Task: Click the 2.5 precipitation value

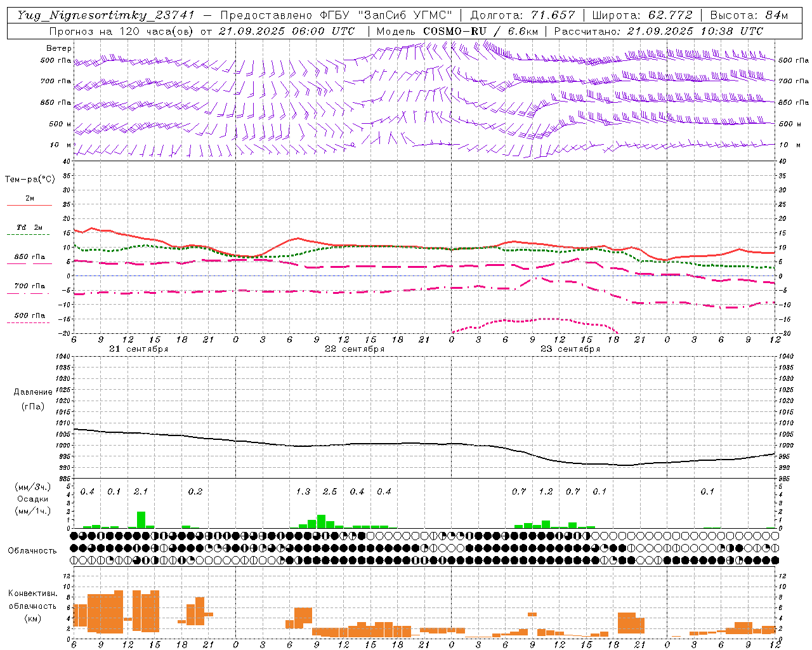Action: click(330, 492)
